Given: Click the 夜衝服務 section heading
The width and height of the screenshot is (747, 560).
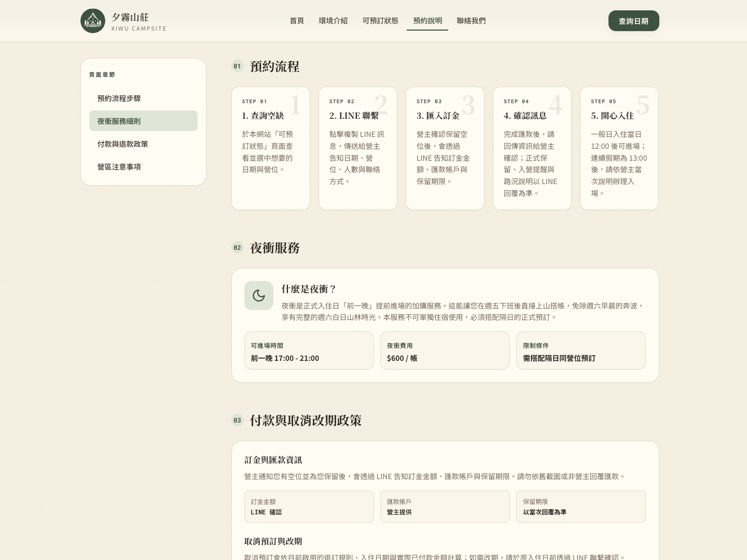Looking at the screenshot, I should click(x=275, y=248).
